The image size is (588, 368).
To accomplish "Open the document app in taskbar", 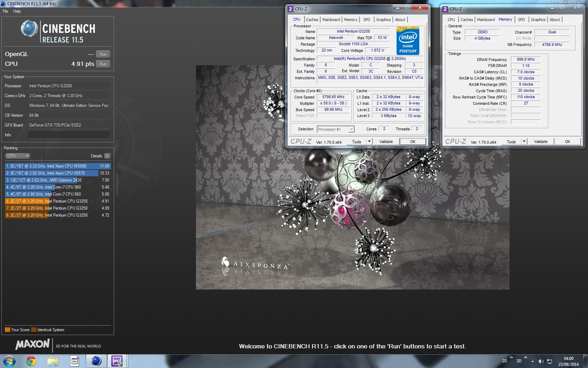I will (75, 361).
